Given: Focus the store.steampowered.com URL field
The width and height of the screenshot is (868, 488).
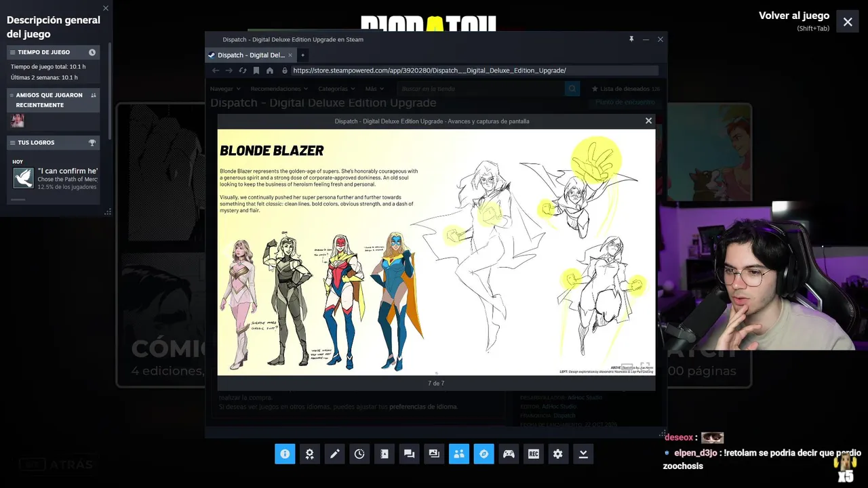Looking at the screenshot, I should tap(475, 70).
